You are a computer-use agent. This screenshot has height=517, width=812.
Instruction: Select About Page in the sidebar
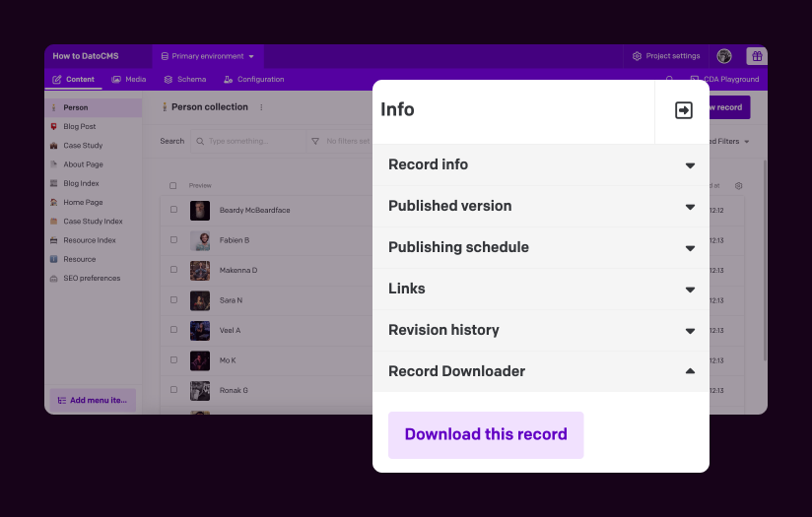click(94, 164)
